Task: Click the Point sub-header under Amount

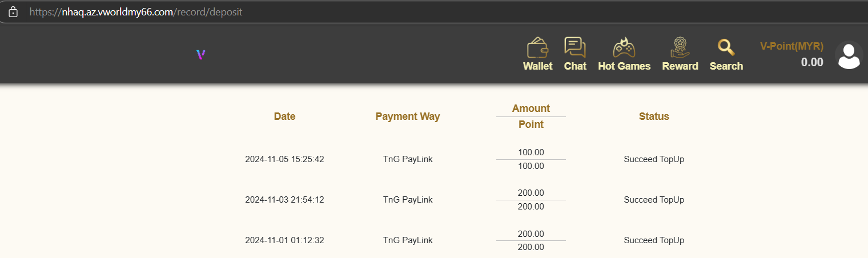Action: click(x=531, y=124)
